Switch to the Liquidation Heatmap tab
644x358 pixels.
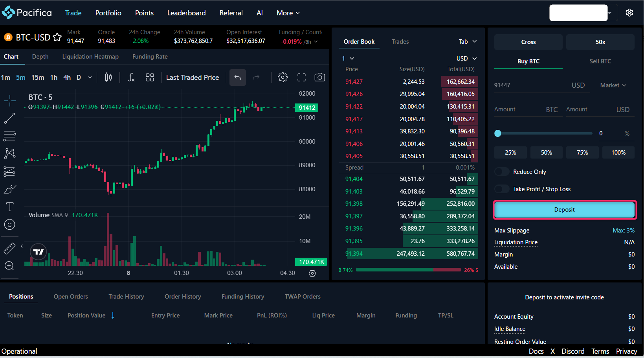coord(90,57)
